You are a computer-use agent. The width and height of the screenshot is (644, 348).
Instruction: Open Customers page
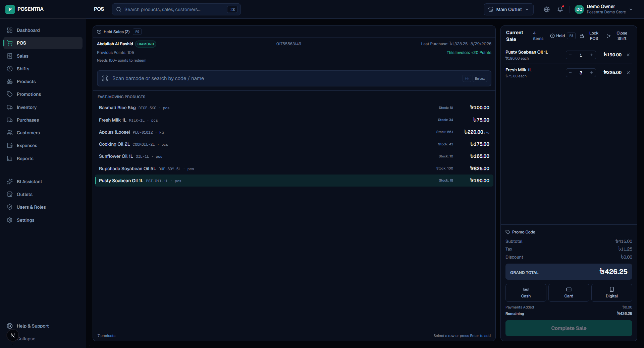click(x=43, y=133)
